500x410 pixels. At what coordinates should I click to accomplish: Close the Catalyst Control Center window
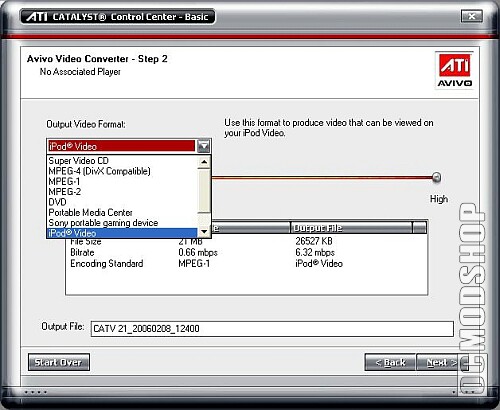(x=472, y=16)
